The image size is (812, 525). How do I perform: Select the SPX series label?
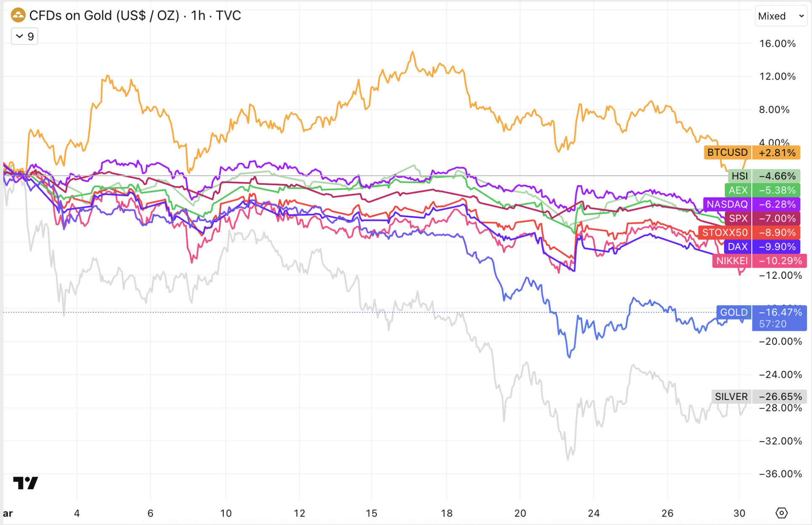coord(738,219)
